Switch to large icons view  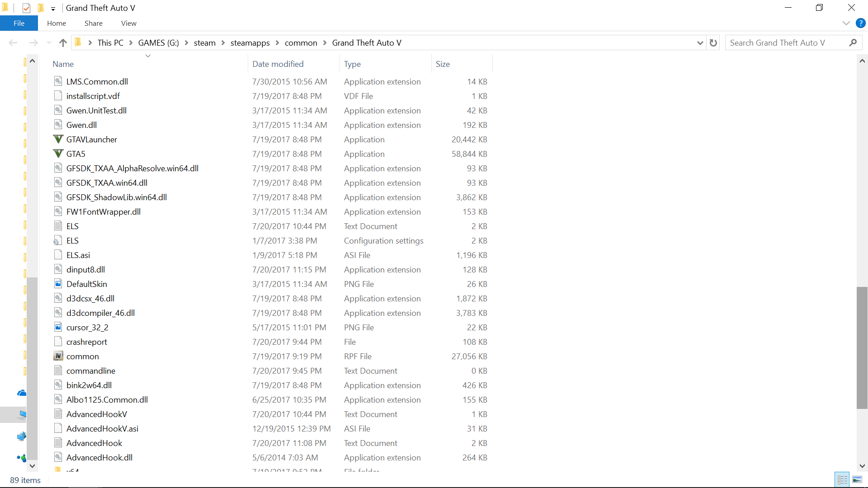pos(857,480)
